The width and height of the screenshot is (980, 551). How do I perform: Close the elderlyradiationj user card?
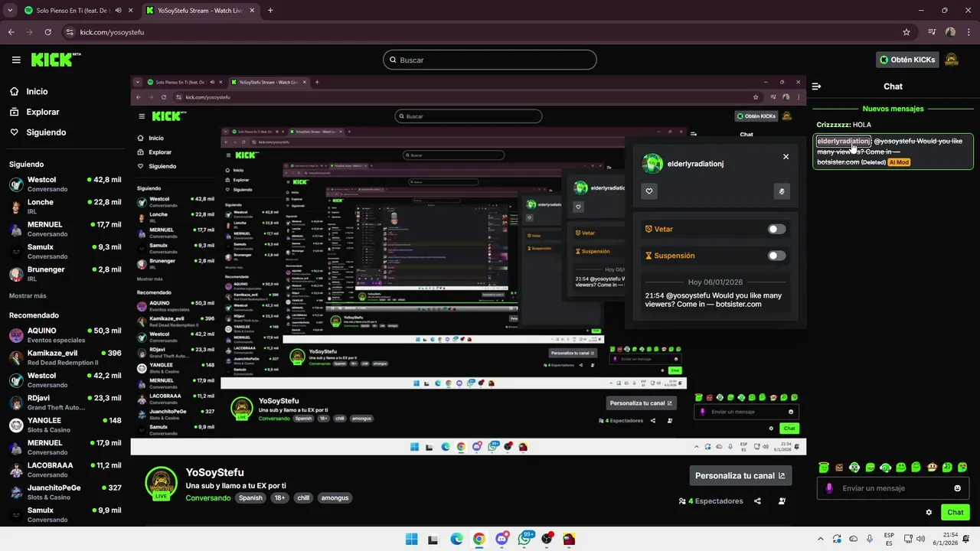coord(786,156)
